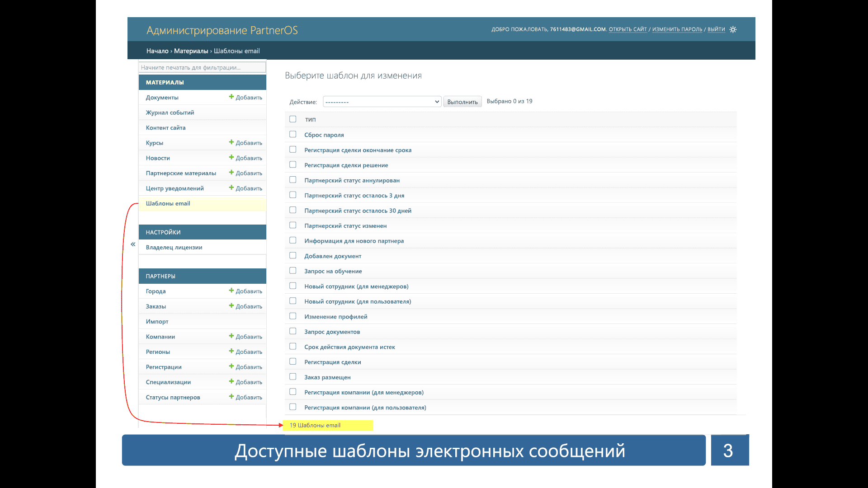The image size is (868, 488).
Task: Toggle the light/dark theme sun icon
Action: pyautogui.click(x=733, y=30)
